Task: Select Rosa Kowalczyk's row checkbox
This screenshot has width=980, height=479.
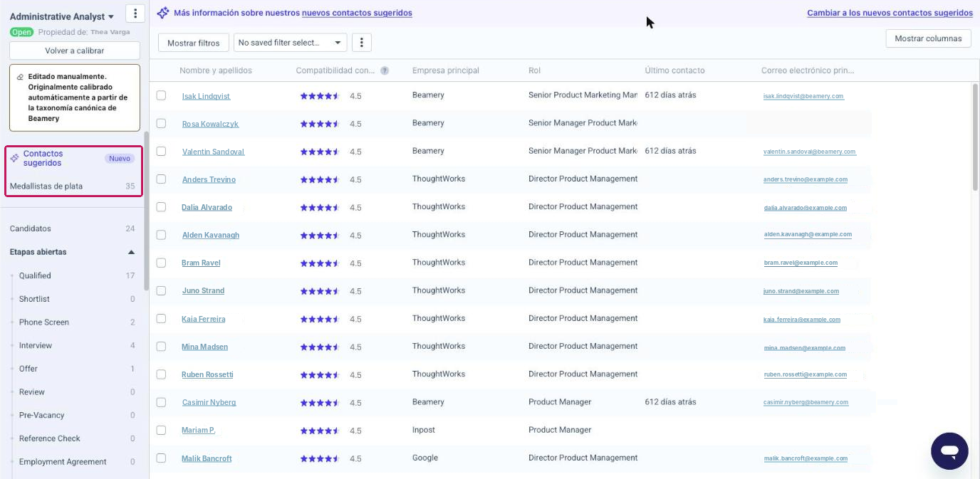Action: 161,123
